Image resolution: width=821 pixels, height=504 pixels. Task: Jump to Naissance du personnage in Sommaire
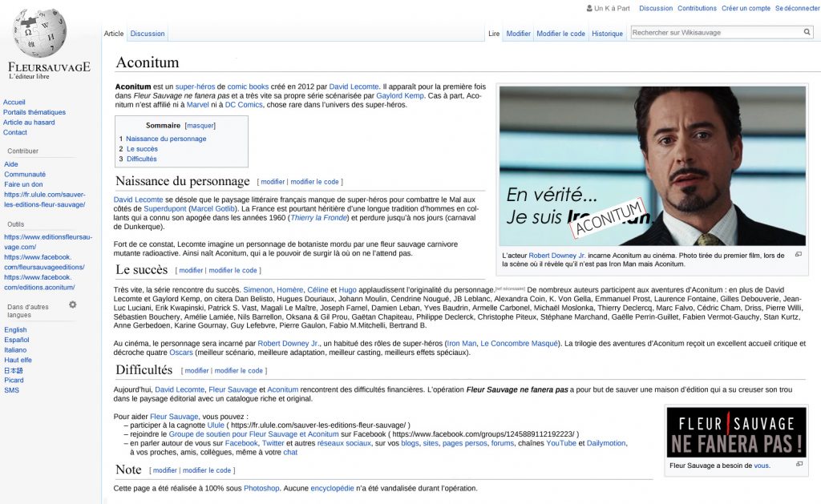point(166,139)
